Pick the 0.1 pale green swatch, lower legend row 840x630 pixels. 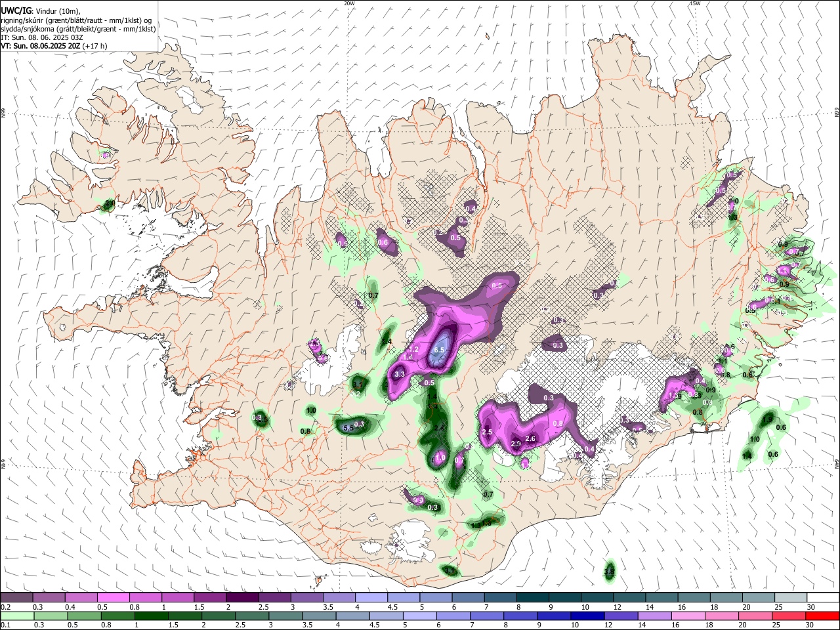pyautogui.click(x=16, y=616)
